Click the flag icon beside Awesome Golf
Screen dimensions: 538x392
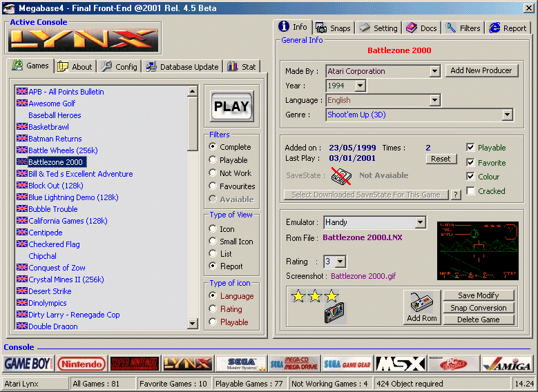point(22,103)
